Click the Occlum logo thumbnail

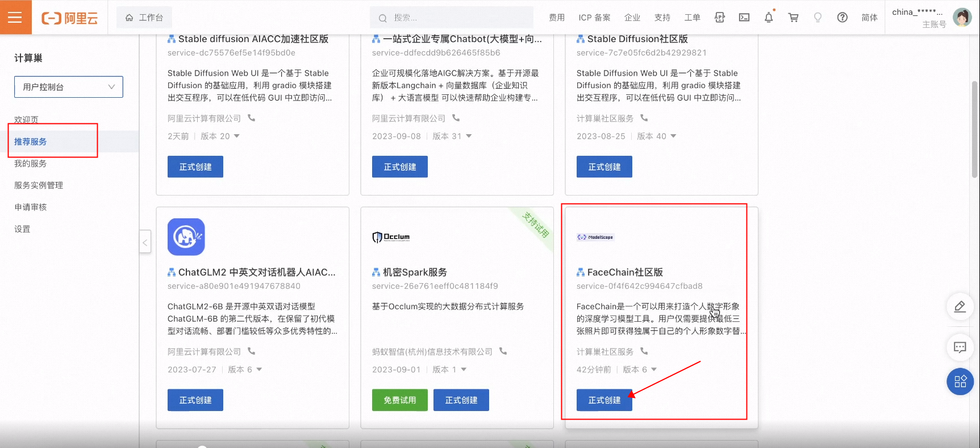click(391, 237)
